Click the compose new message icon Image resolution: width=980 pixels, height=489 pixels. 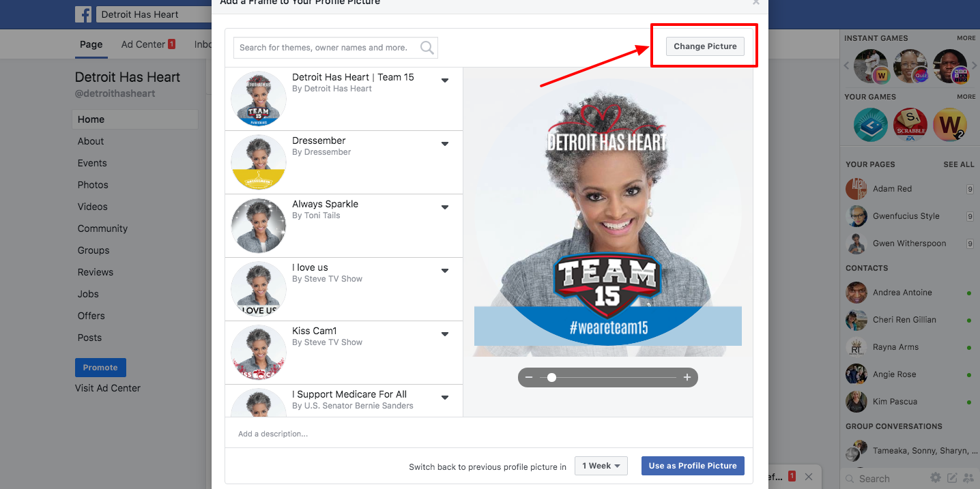coord(952,478)
